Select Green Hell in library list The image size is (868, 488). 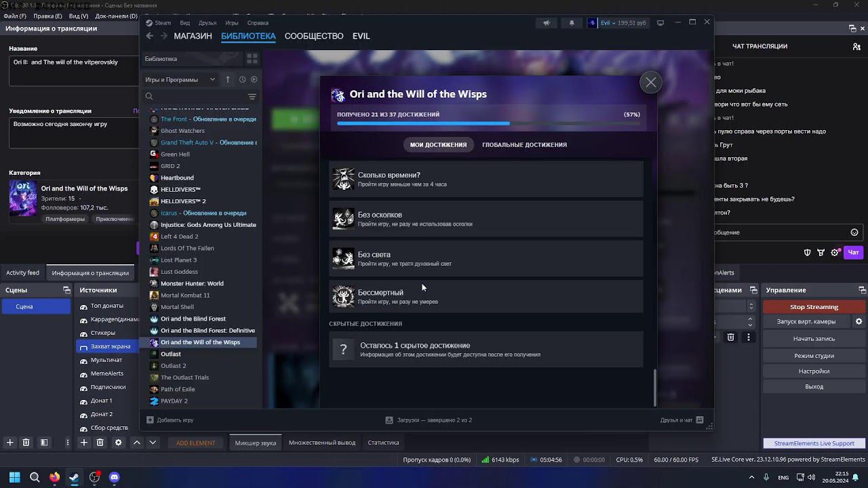pos(175,154)
